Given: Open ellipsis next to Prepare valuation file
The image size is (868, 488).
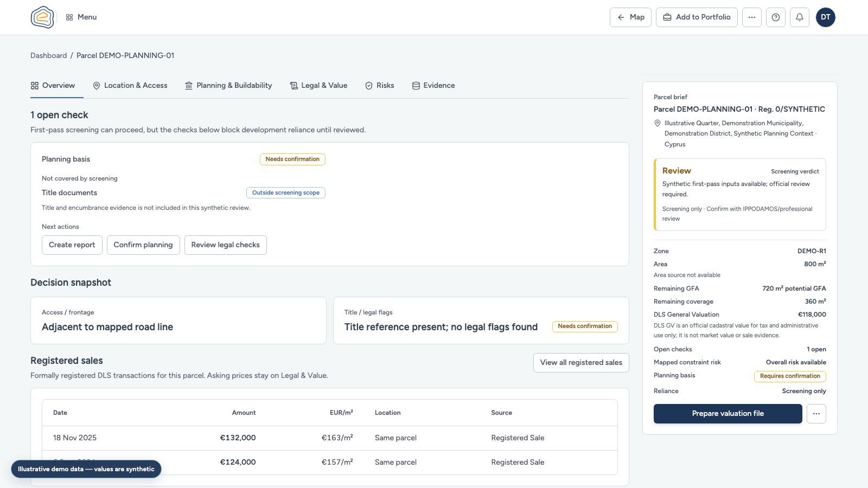Looking at the screenshot, I should click(x=816, y=414).
